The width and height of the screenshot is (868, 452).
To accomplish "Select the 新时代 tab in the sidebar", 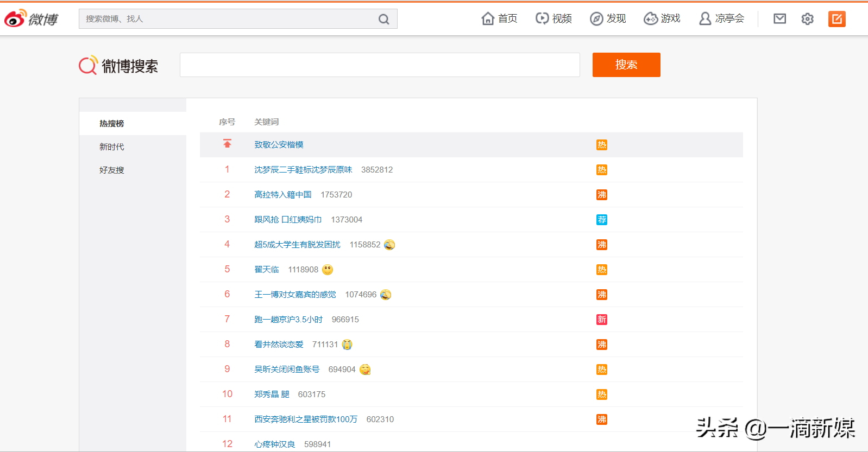I will 133,147.
